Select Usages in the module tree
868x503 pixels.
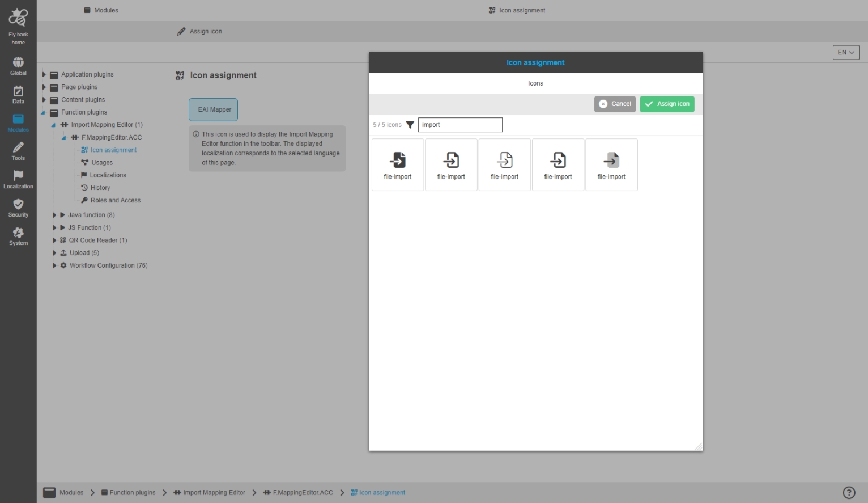[102, 163]
